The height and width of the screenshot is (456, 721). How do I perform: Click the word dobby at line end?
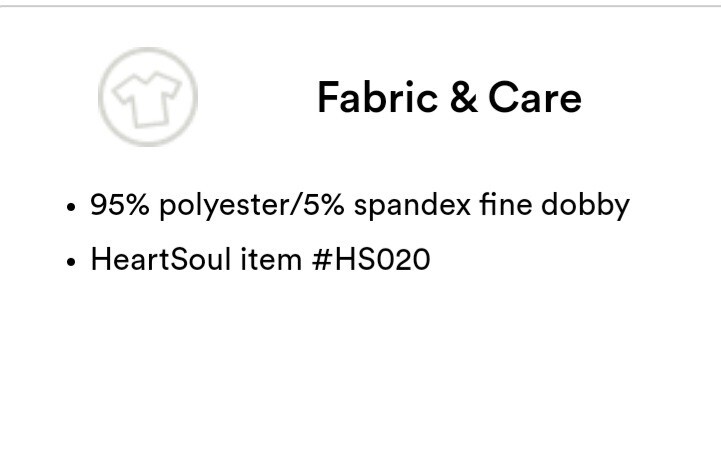tap(585, 205)
